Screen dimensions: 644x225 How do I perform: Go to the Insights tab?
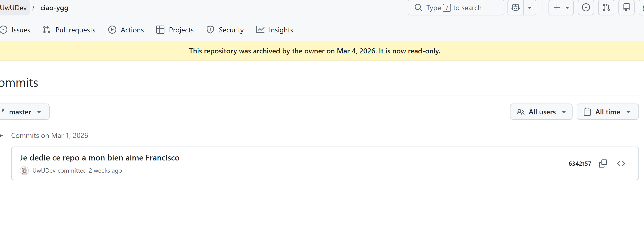(275, 30)
